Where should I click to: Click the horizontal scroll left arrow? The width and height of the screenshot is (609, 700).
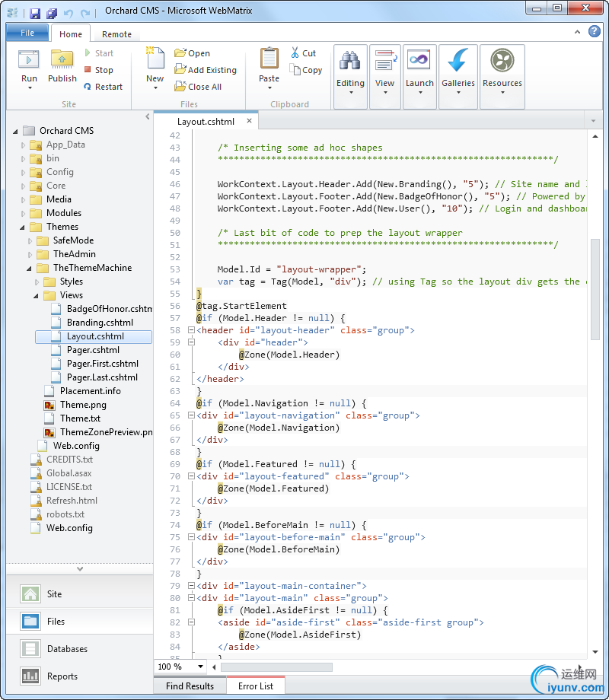pos(214,667)
